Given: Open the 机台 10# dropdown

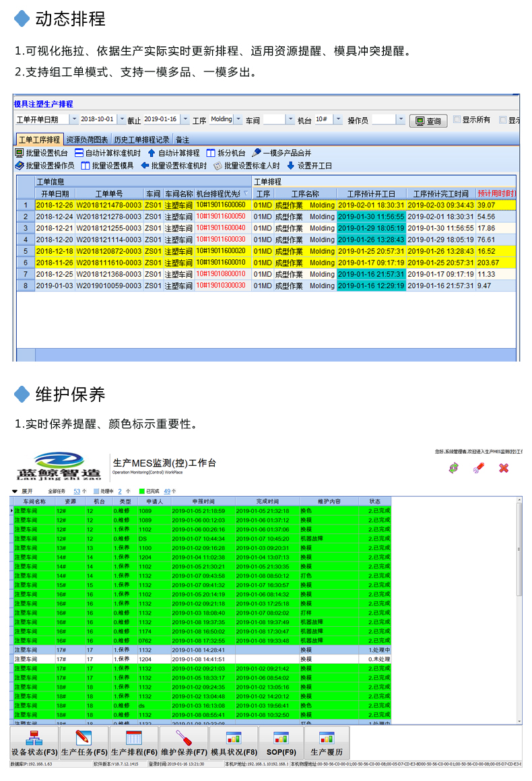Looking at the screenshot, I should (338, 120).
